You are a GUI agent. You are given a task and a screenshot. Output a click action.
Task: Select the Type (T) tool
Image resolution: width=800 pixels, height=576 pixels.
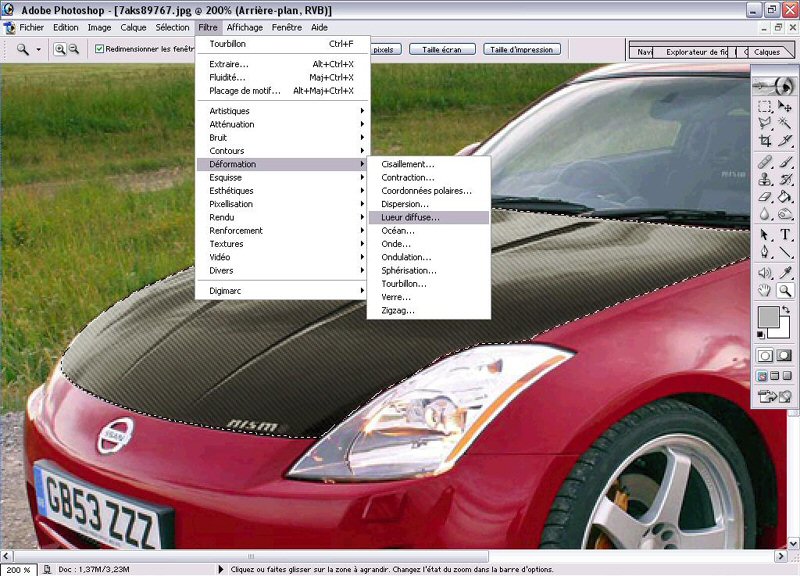785,235
